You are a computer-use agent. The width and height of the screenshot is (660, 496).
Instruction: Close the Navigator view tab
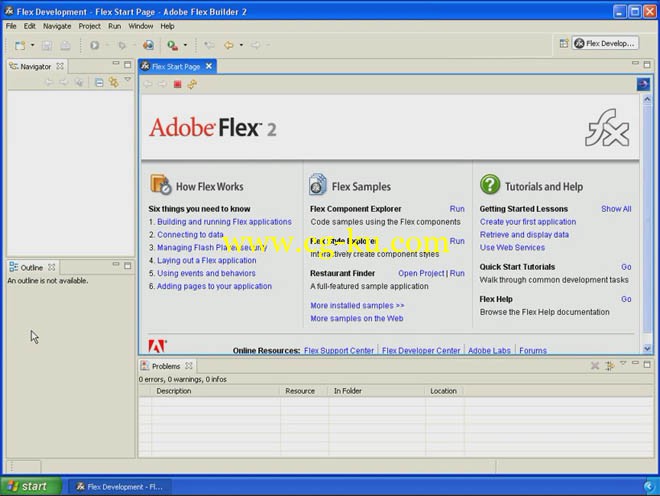(x=60, y=66)
